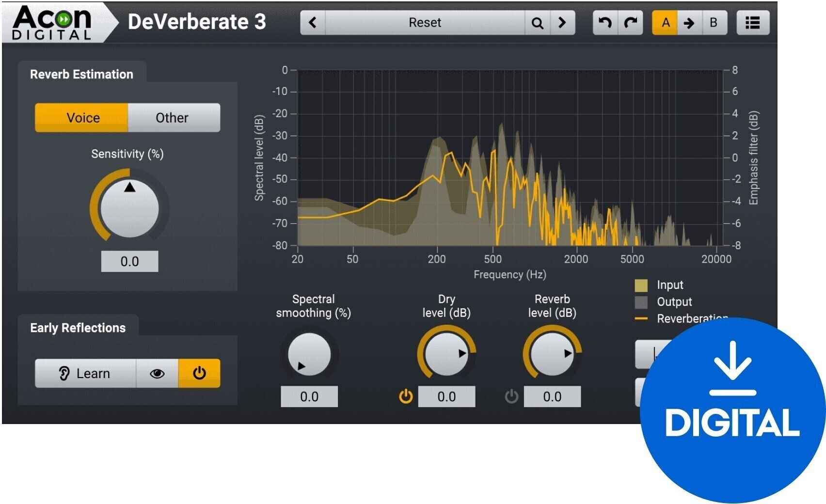
Task: Toggle the Dry level power button
Action: [406, 396]
